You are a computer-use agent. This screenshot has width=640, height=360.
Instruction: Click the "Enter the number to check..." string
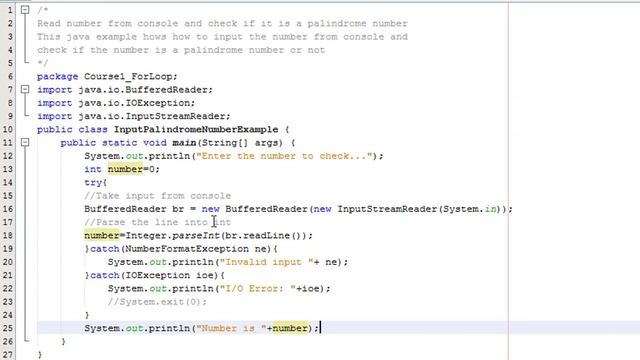(284, 156)
